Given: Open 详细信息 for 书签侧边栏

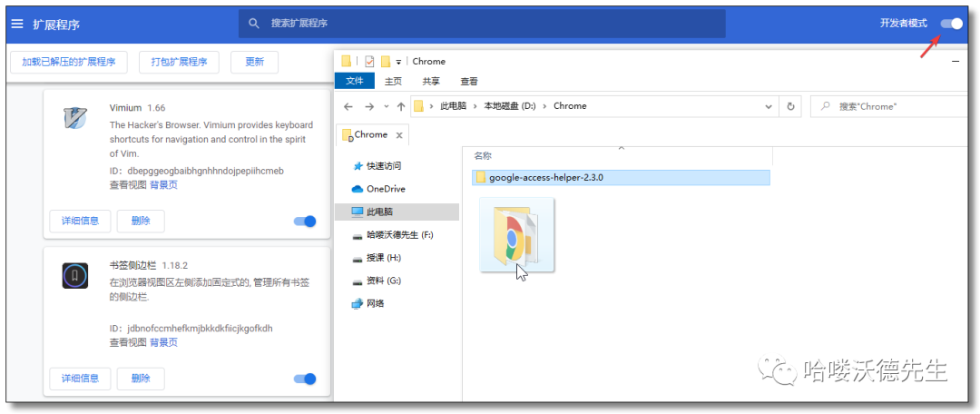Looking at the screenshot, I should (x=80, y=379).
